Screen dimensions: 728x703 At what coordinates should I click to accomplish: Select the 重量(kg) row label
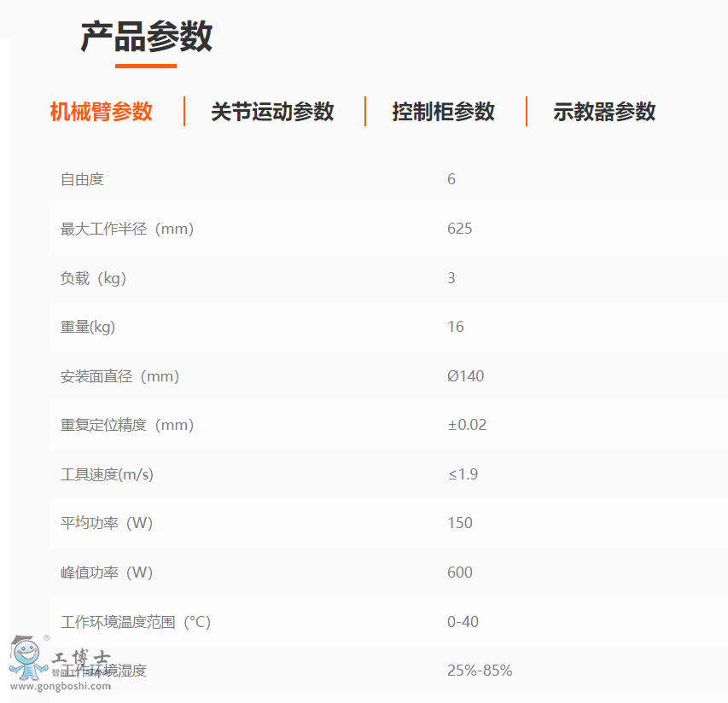tap(88, 327)
